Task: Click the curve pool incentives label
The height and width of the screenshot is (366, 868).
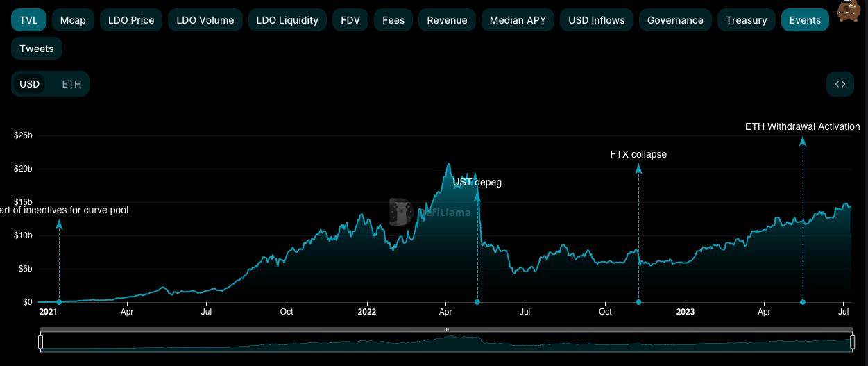Action: click(x=64, y=210)
